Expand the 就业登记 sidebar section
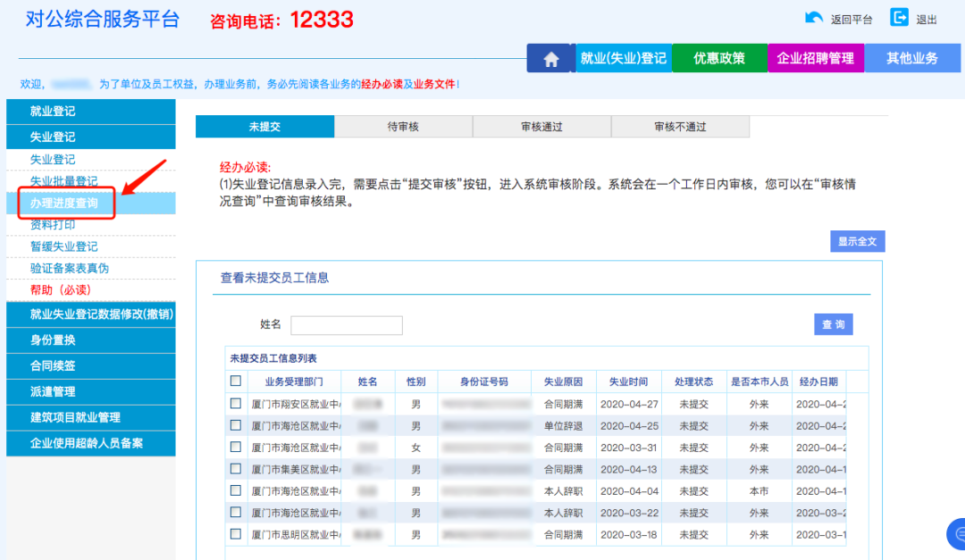Image resolution: width=965 pixels, height=560 pixels. [90, 112]
